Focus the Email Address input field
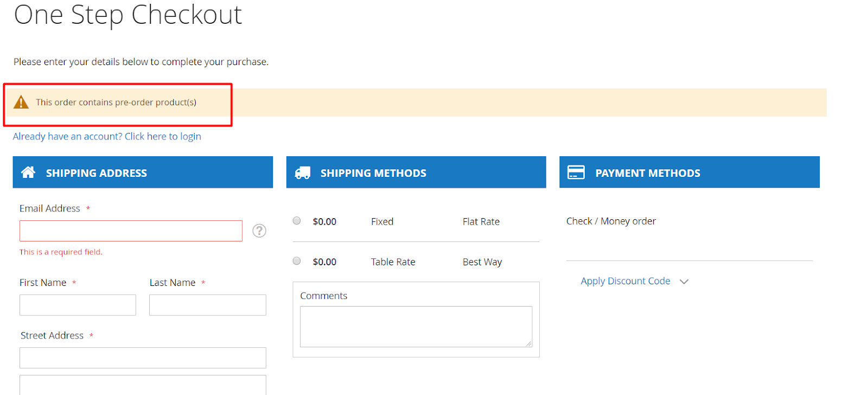Screen dimensions: 868x395 coord(131,231)
